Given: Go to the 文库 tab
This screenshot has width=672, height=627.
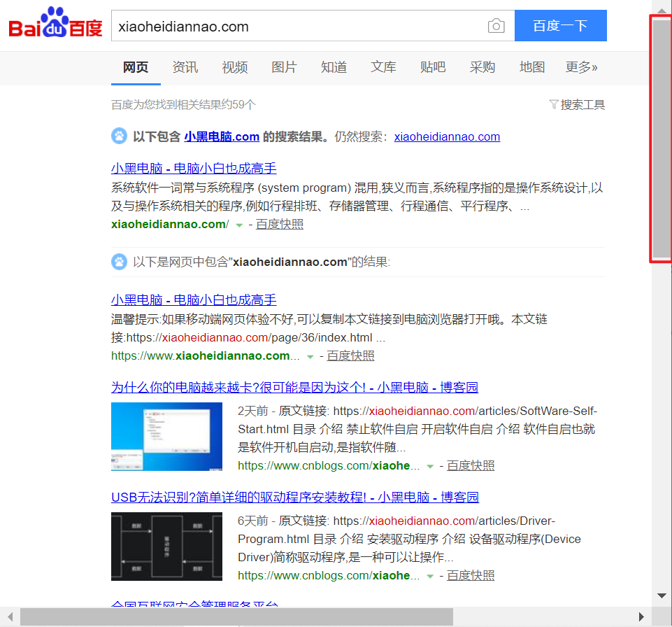Looking at the screenshot, I should point(383,67).
